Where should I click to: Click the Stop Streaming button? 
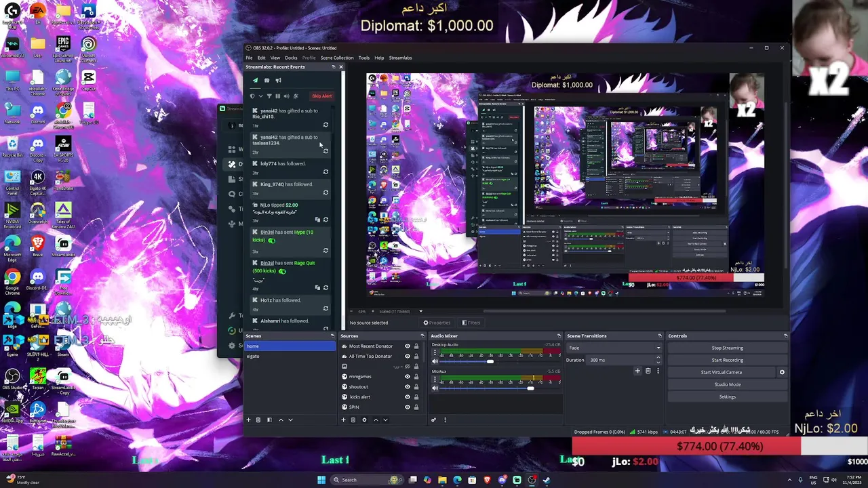pos(727,348)
